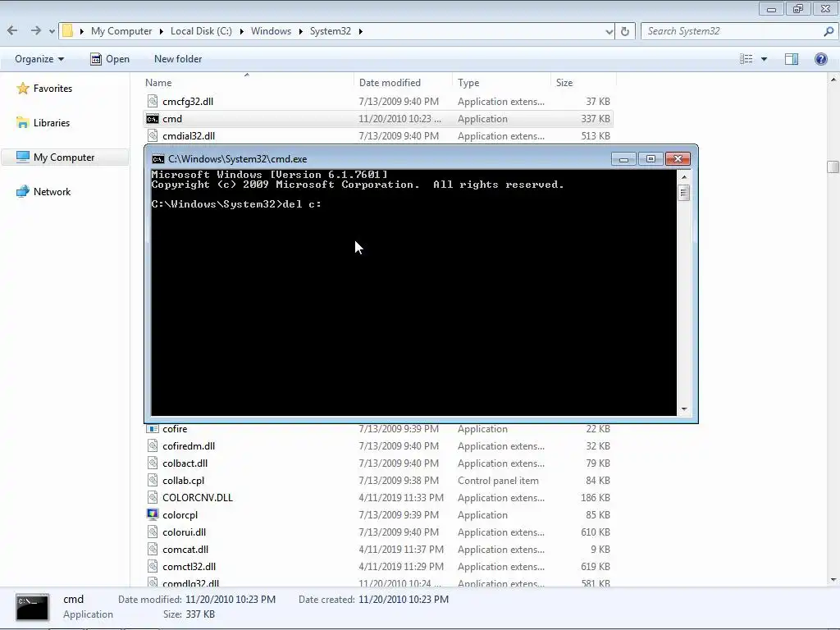
Task: Refresh the System32 folder view
Action: pos(624,31)
